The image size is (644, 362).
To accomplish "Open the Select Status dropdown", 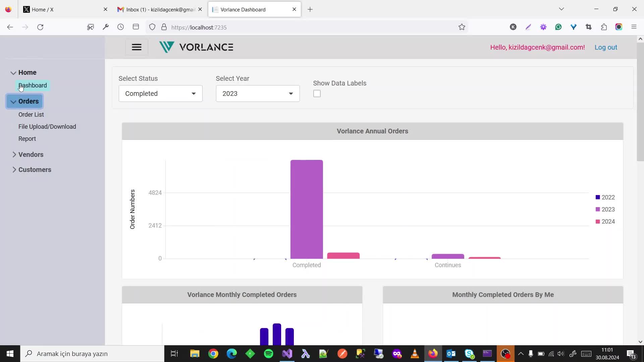I will point(160,94).
